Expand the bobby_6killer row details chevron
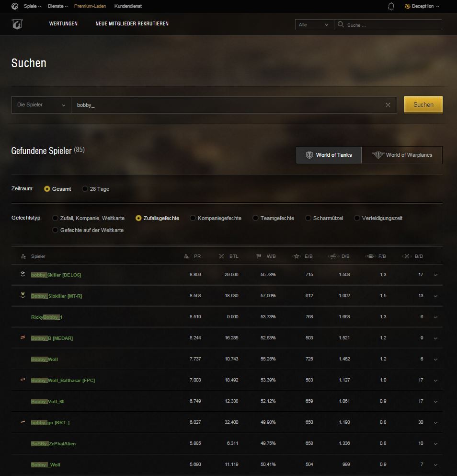This screenshot has height=476, width=457. (435, 275)
